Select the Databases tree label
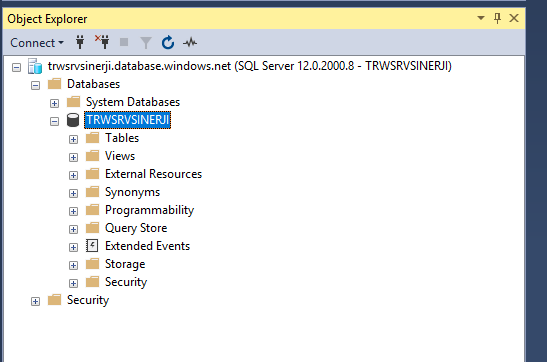 [x=93, y=84]
